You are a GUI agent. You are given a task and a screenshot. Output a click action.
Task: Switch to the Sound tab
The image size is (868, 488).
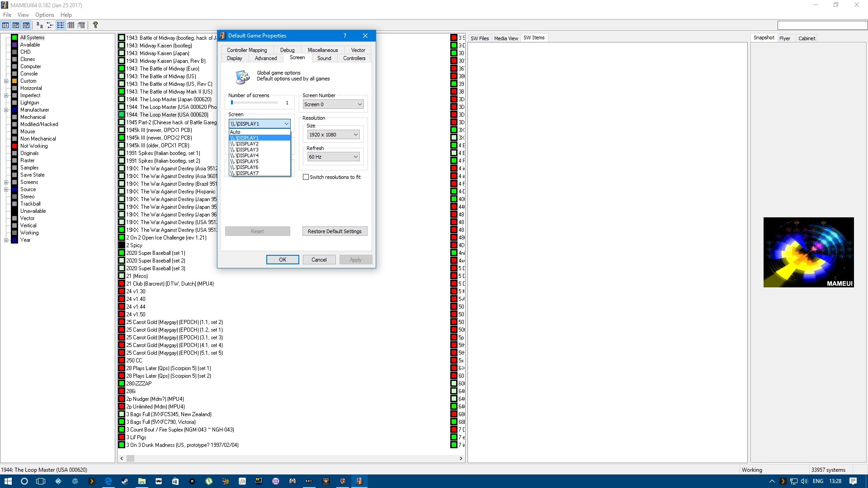coord(324,58)
